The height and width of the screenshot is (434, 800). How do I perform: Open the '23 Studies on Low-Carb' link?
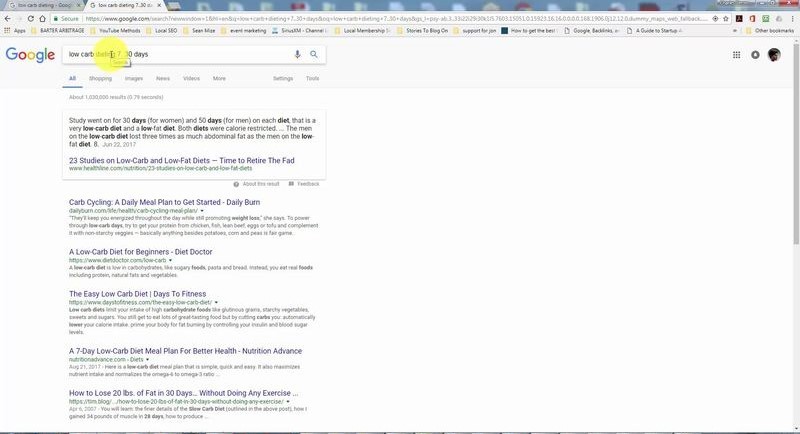[x=181, y=160]
